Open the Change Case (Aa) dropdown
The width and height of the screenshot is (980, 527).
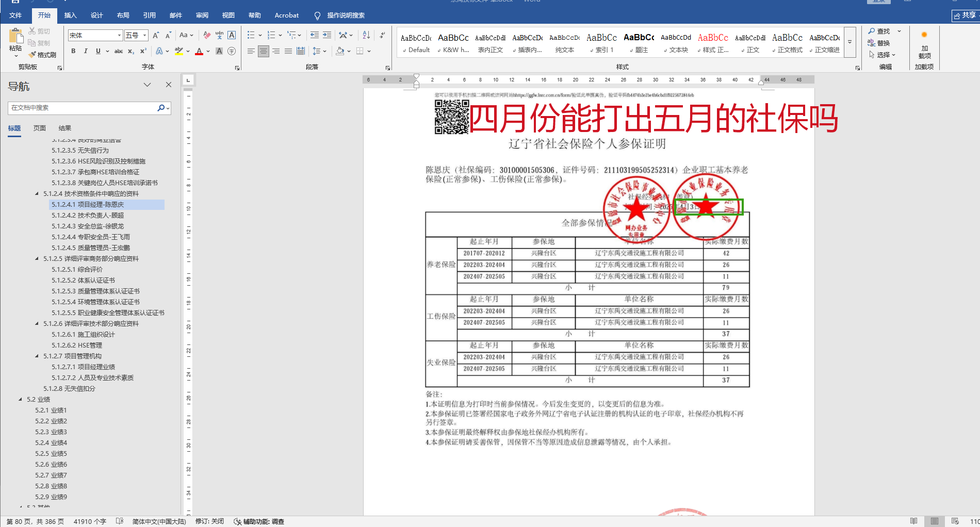(x=186, y=35)
